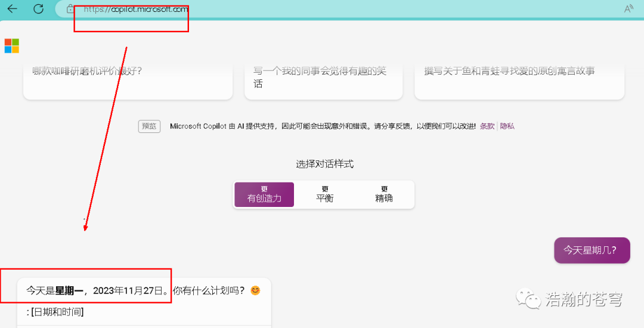The width and height of the screenshot is (644, 328).
Task: Open the 隐私 privacy link
Action: click(507, 126)
